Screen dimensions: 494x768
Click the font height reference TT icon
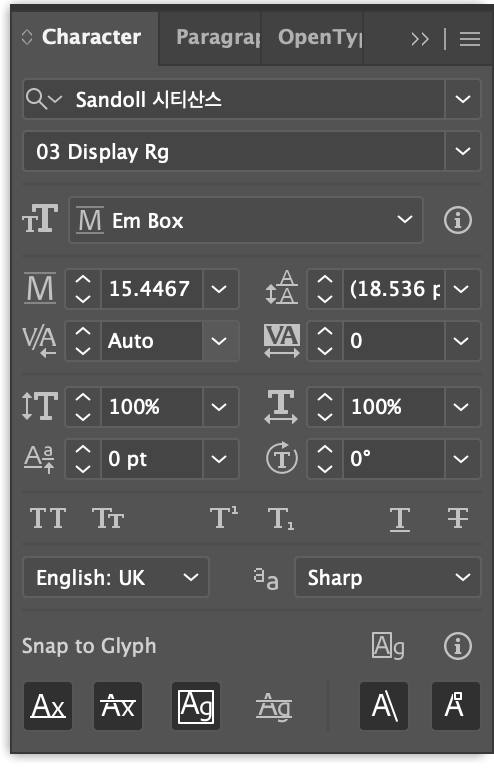pos(40,219)
